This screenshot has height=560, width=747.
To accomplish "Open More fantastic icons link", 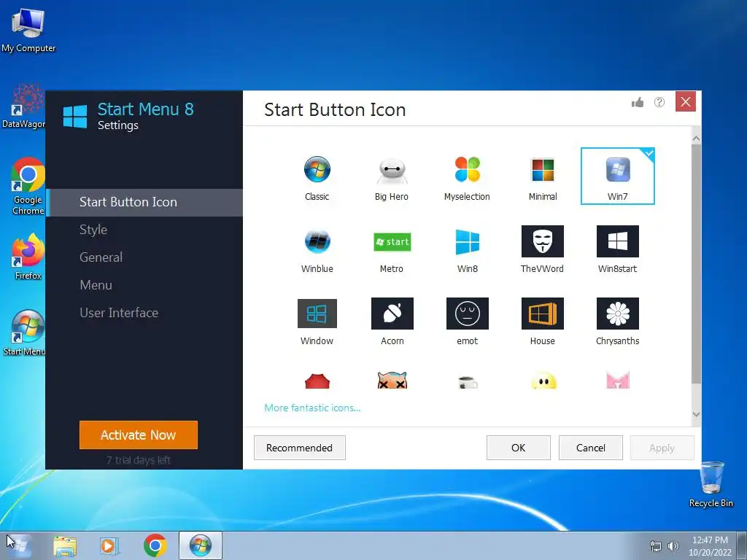I will [x=312, y=408].
